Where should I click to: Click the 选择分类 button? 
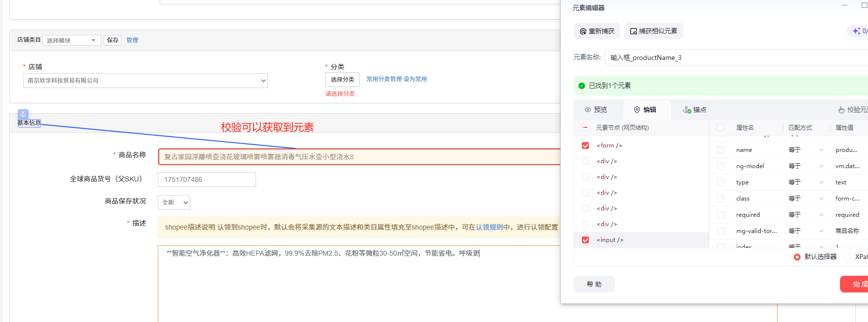coord(342,80)
